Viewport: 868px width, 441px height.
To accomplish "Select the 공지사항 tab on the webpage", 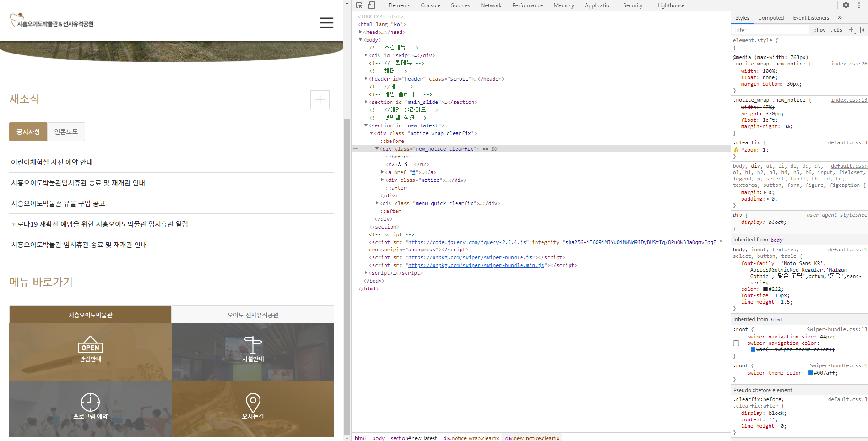I will (28, 132).
